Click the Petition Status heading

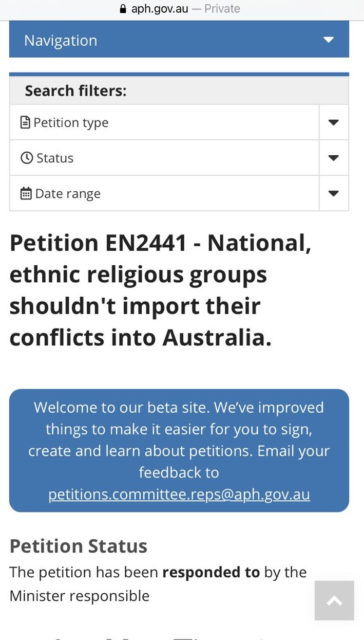click(78, 546)
